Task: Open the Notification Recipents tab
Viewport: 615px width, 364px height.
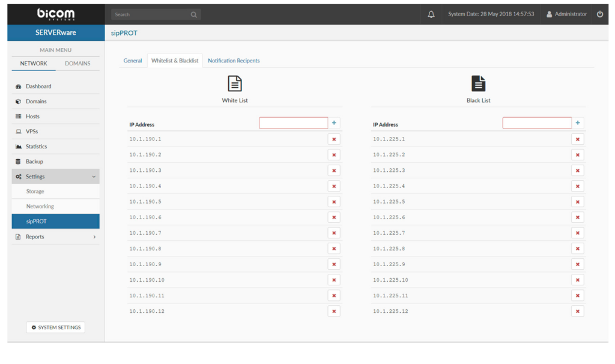Action: (x=234, y=60)
